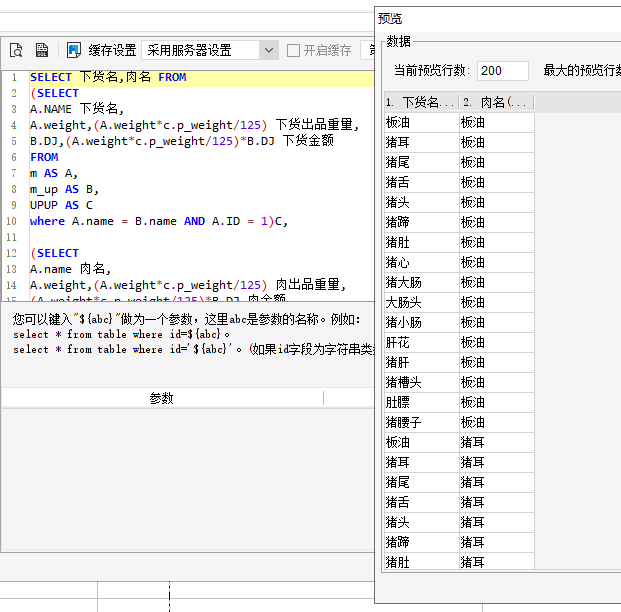Open the 采用服务器设置 cache dropdown
The width and height of the screenshot is (621, 612).
coord(210,51)
